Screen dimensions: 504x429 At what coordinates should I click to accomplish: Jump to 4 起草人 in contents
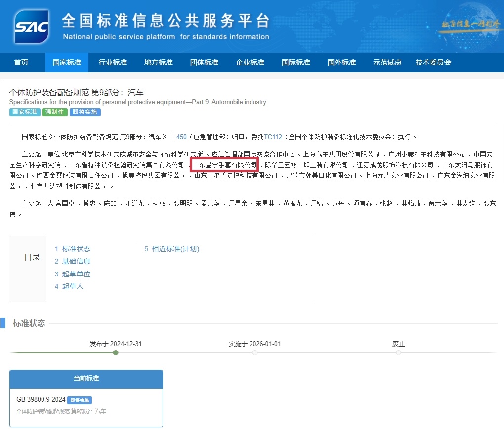pos(69,286)
